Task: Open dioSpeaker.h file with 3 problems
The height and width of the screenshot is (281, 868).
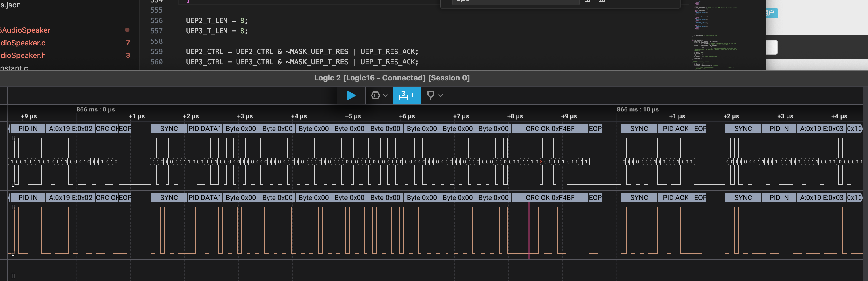Action: (x=23, y=55)
